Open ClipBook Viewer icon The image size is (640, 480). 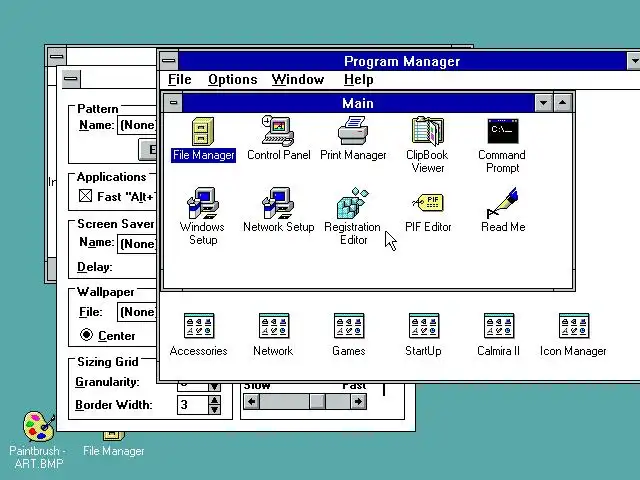tap(427, 145)
